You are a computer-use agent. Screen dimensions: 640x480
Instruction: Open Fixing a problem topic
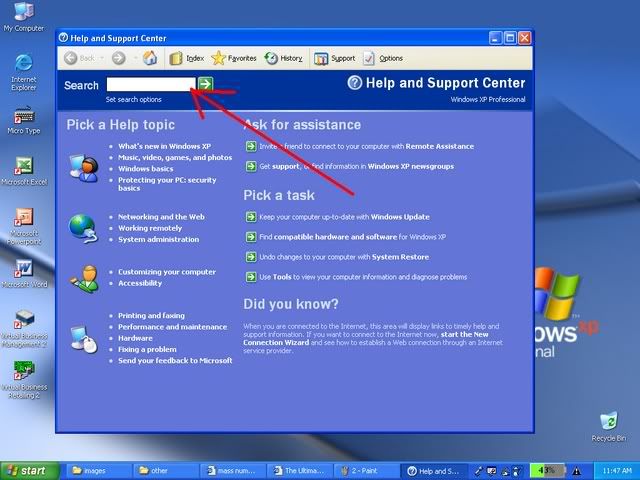pos(147,349)
